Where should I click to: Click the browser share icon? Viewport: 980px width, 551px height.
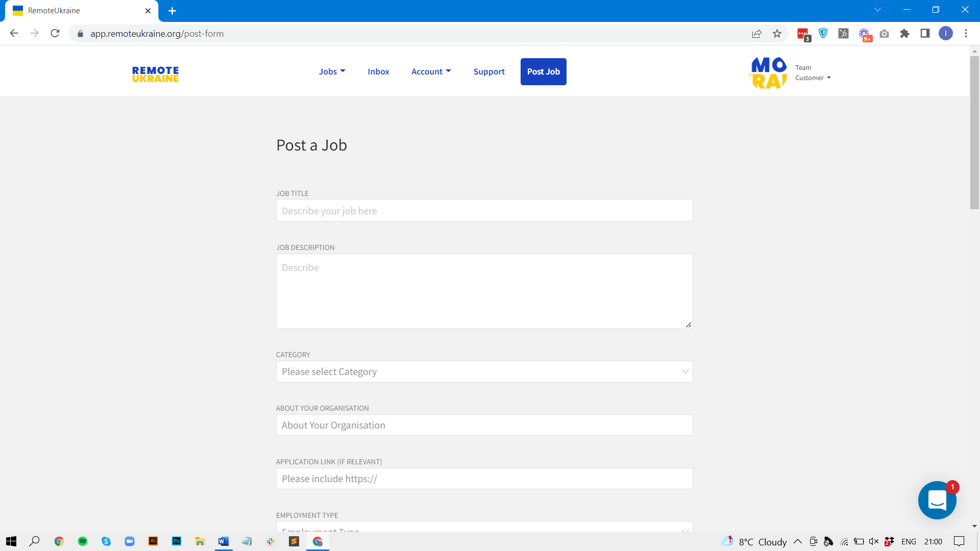(756, 34)
